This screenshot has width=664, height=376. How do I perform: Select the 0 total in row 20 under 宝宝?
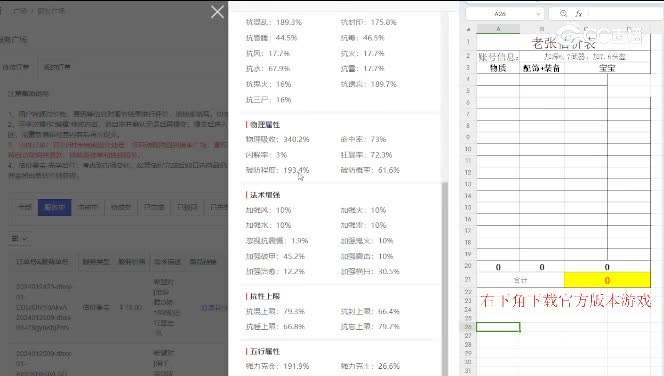tap(607, 267)
